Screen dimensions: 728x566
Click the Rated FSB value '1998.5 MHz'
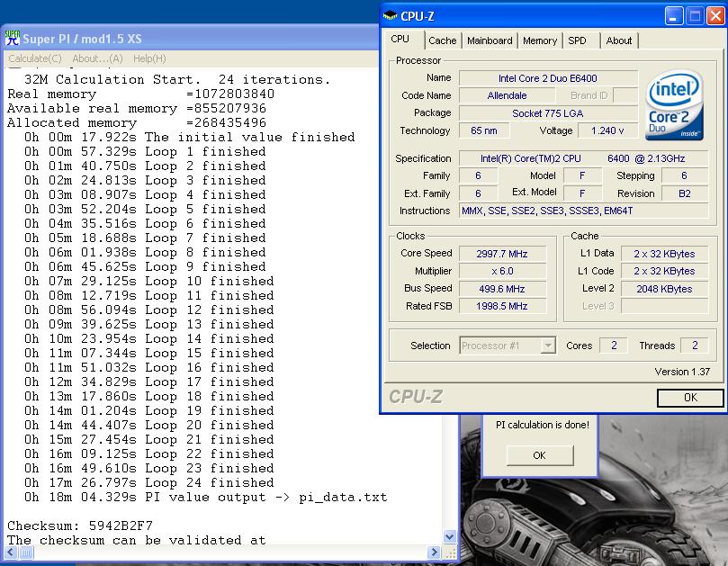[502, 306]
